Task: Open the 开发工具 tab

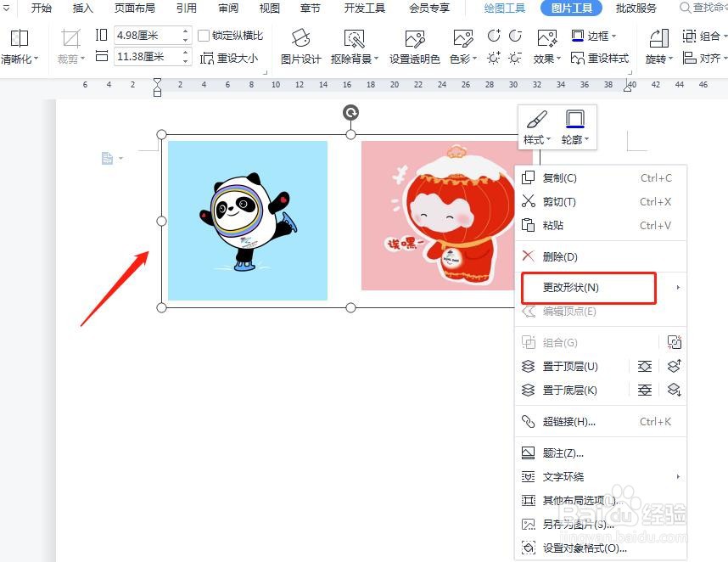Action: click(x=365, y=8)
